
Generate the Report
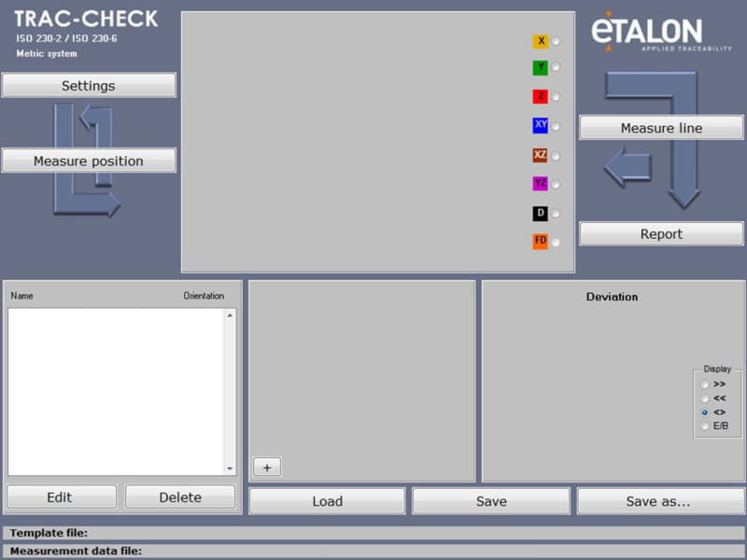click(x=661, y=234)
